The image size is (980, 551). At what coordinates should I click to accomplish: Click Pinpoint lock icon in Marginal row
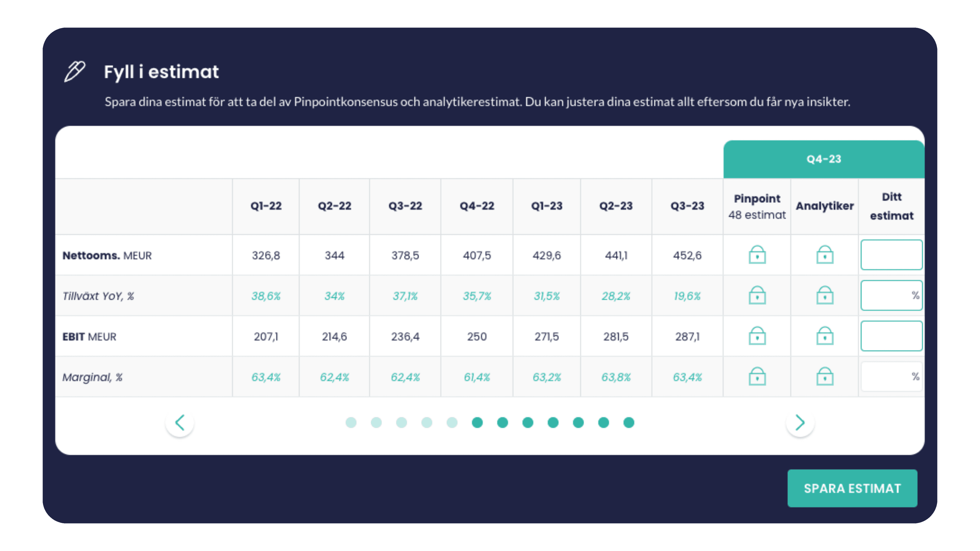click(757, 377)
